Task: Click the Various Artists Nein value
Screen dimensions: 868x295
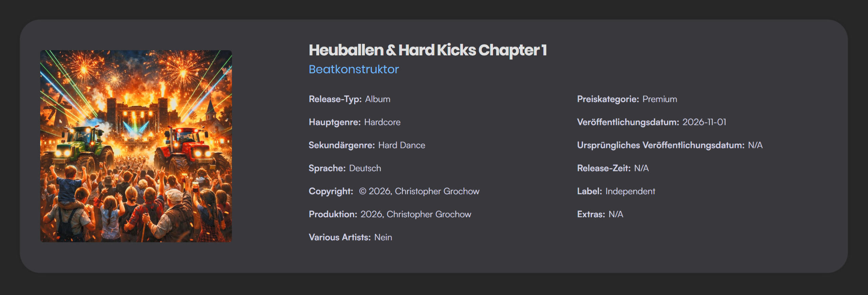Action: click(x=383, y=237)
